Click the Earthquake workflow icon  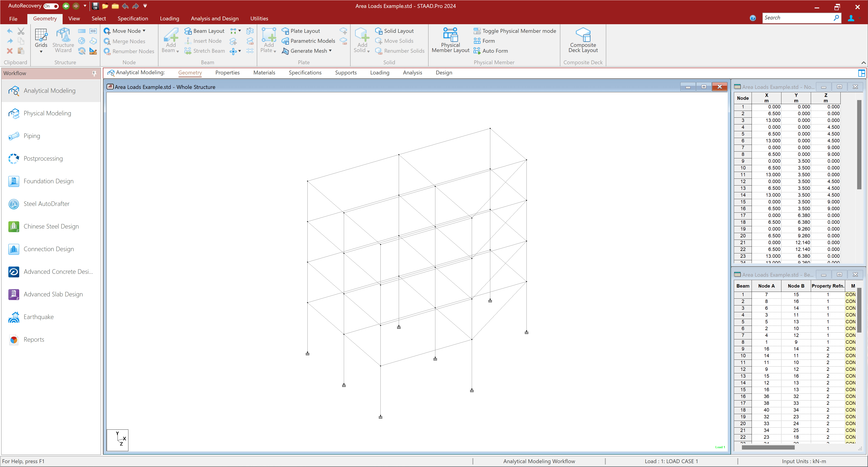[14, 317]
